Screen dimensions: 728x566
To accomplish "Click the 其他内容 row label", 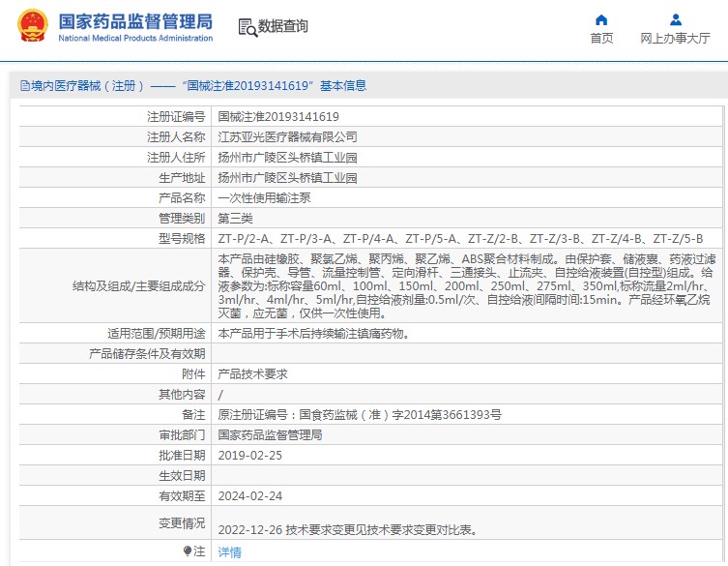I will [182, 395].
